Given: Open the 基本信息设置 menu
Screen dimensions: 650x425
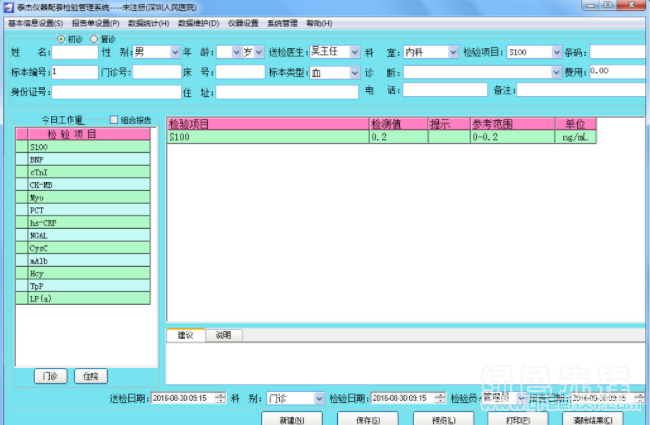Looking at the screenshot, I should tap(36, 22).
